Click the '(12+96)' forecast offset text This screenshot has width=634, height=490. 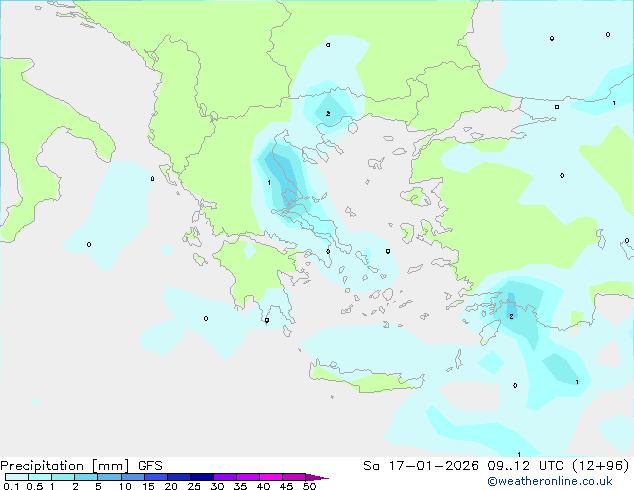tap(601, 466)
